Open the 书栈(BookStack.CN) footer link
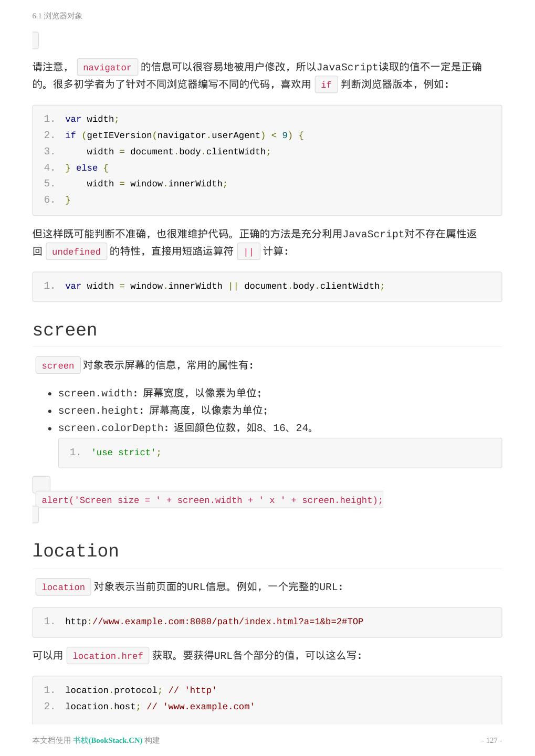Viewport: 535px width, 756px height. pyautogui.click(x=108, y=740)
